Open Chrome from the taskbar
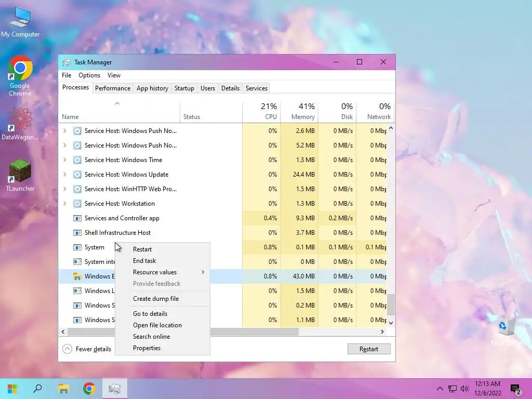Viewport: 532px width, 399px height. (89, 389)
